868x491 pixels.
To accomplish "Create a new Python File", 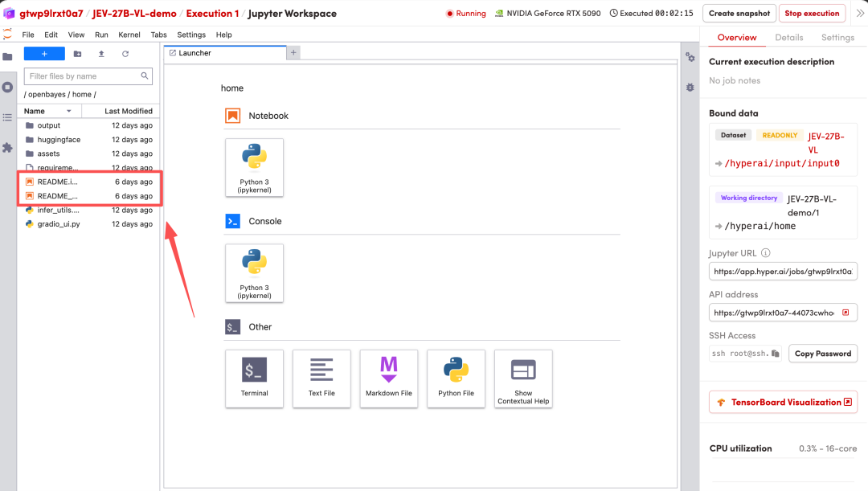I will pos(457,378).
